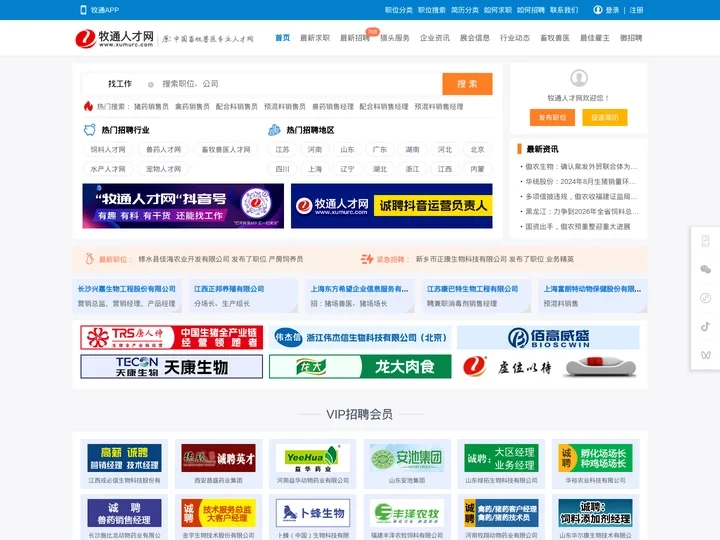720x540 pixels.
Task: Click the 搜索职位、公司 search field
Action: coord(299,84)
